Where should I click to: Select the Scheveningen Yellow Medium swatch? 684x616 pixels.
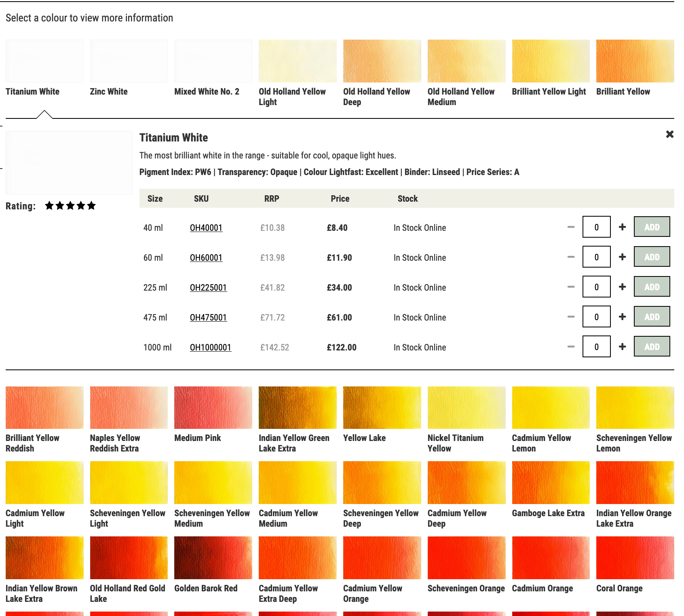coord(213,483)
